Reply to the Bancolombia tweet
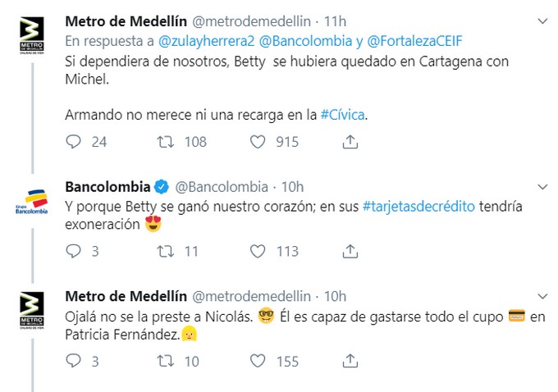Viewport: 558px width, 392px height. 74,251
